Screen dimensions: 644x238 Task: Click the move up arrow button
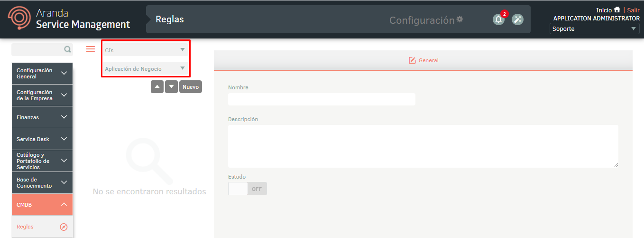tap(157, 87)
